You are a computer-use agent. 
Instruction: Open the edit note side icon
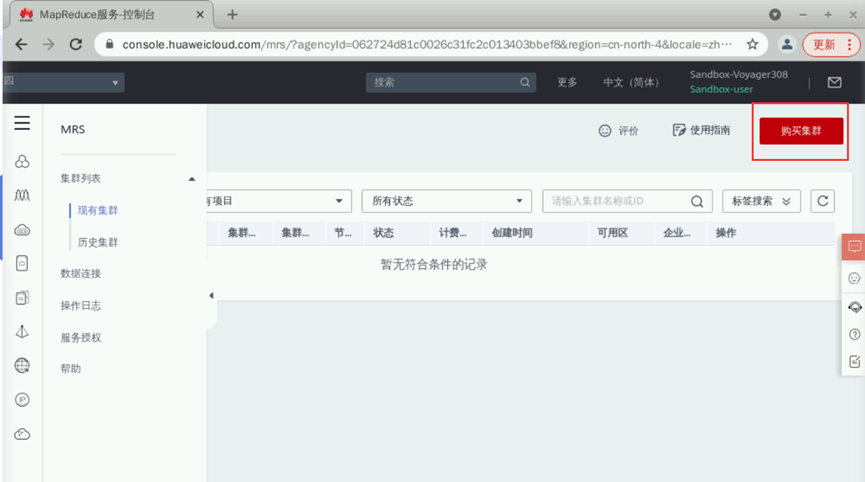click(855, 361)
